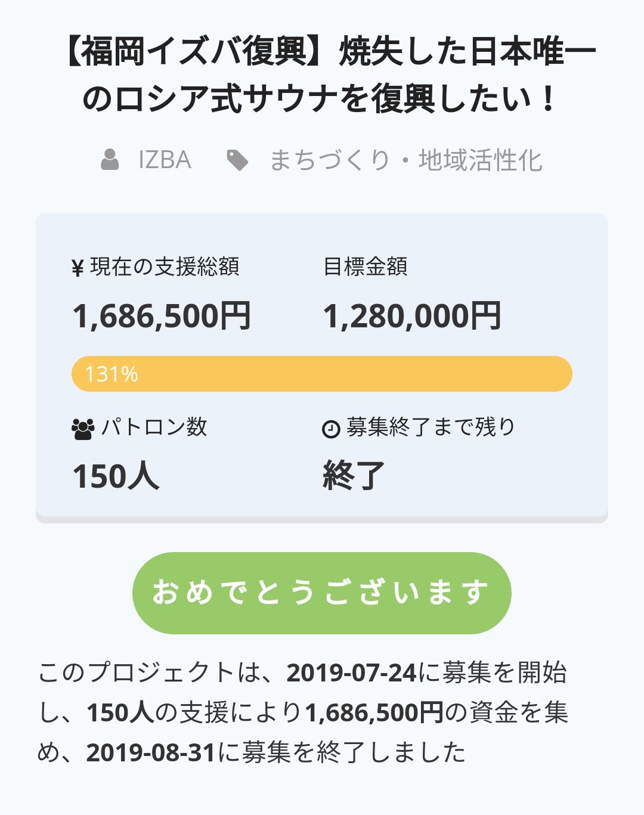This screenshot has width=644, height=815.
Task: Click the 現在の支援総額 label text
Action: click(165, 266)
